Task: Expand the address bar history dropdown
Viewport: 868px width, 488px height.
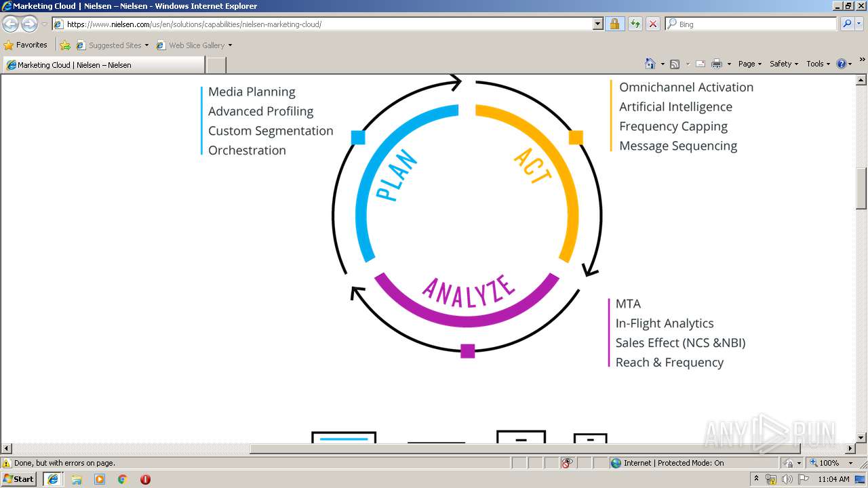Action: point(597,24)
